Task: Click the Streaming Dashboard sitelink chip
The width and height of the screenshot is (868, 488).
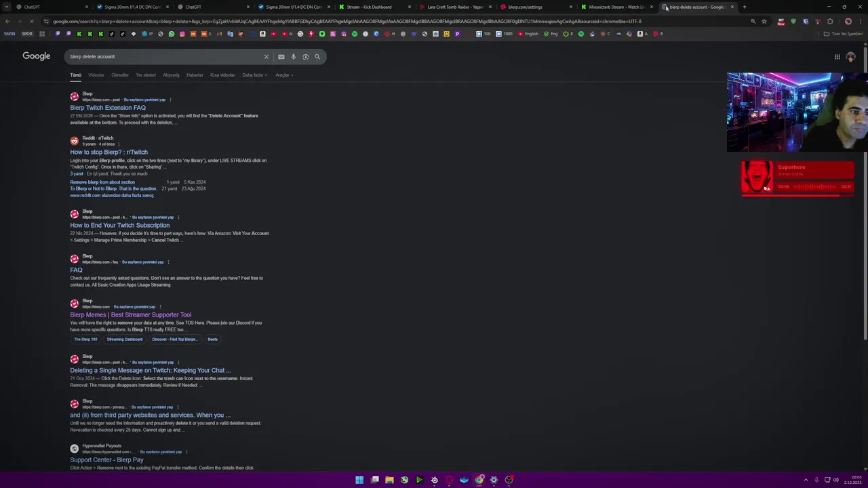Action: [x=125, y=340]
